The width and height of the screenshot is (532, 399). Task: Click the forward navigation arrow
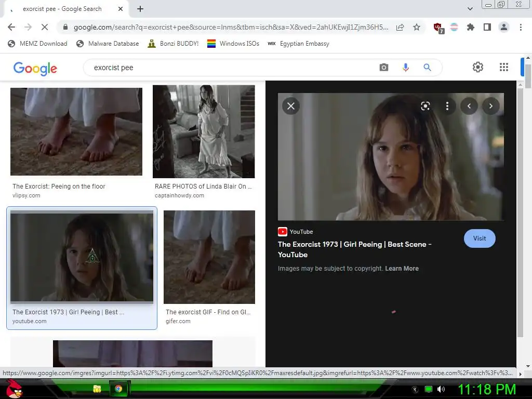(x=28, y=27)
